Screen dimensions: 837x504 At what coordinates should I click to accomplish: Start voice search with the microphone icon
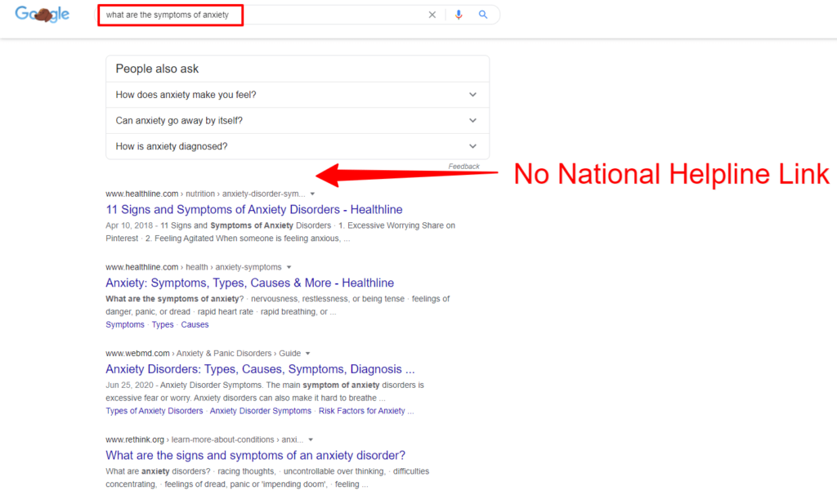click(x=459, y=14)
